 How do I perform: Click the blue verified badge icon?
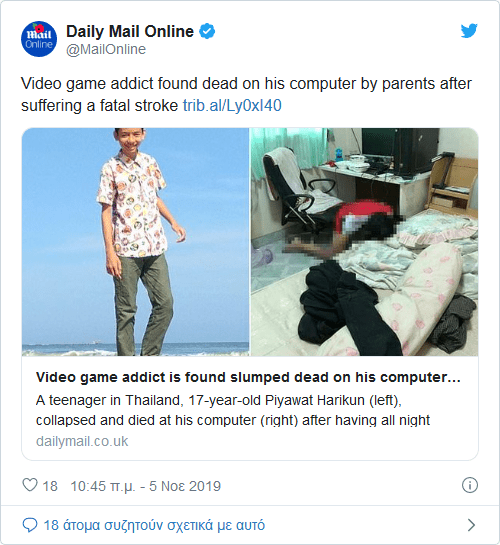click(x=207, y=31)
